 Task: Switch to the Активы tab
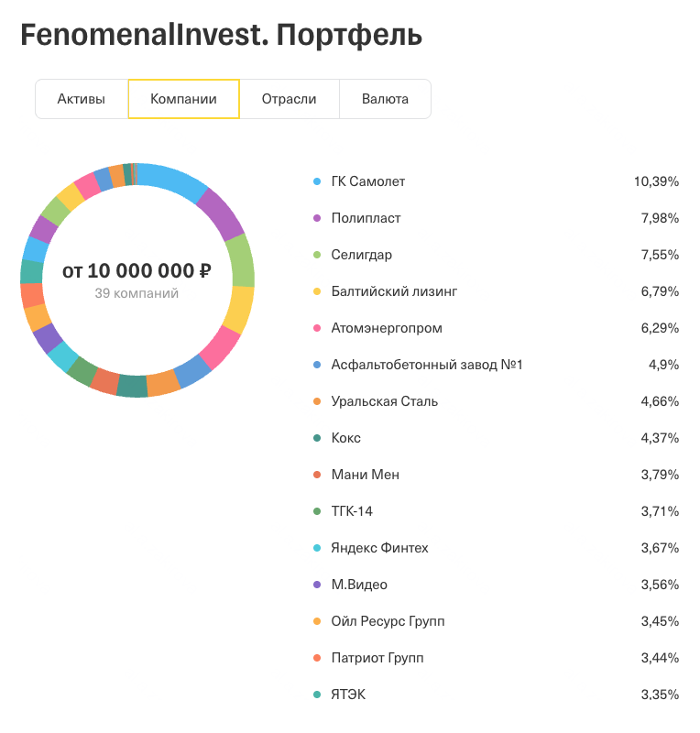click(82, 98)
